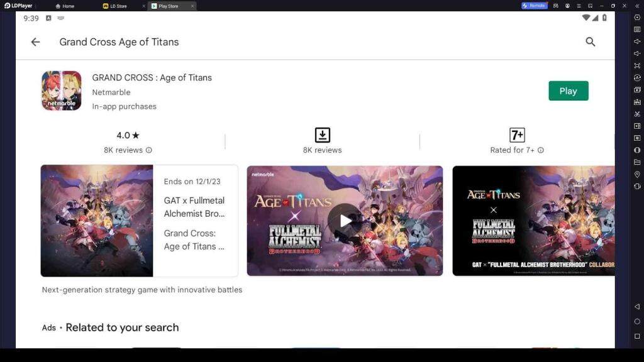Click the In-app purchases label

[125, 106]
